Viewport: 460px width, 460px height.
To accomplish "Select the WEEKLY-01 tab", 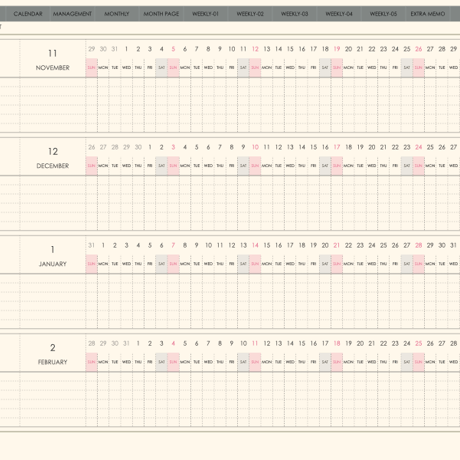I will click(205, 14).
